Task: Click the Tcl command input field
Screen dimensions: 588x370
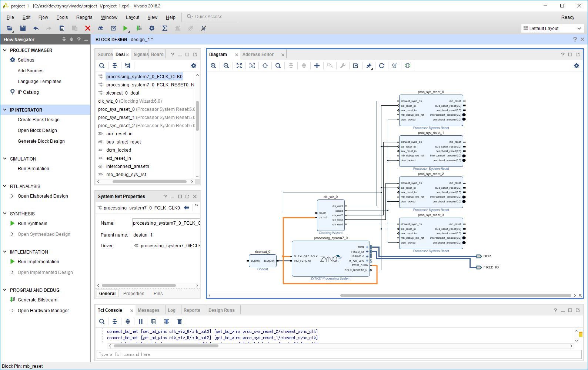Action: click(x=333, y=354)
